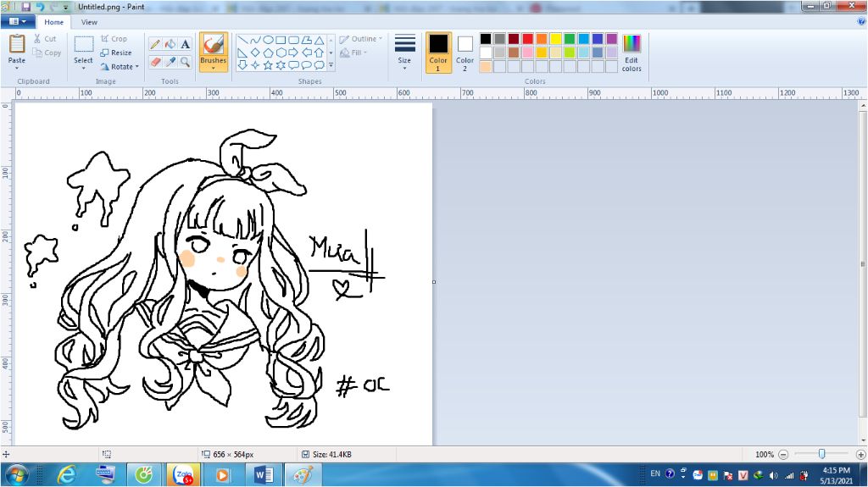The image size is (868, 487).
Task: Zoom out with the minus button
Action: (782, 454)
